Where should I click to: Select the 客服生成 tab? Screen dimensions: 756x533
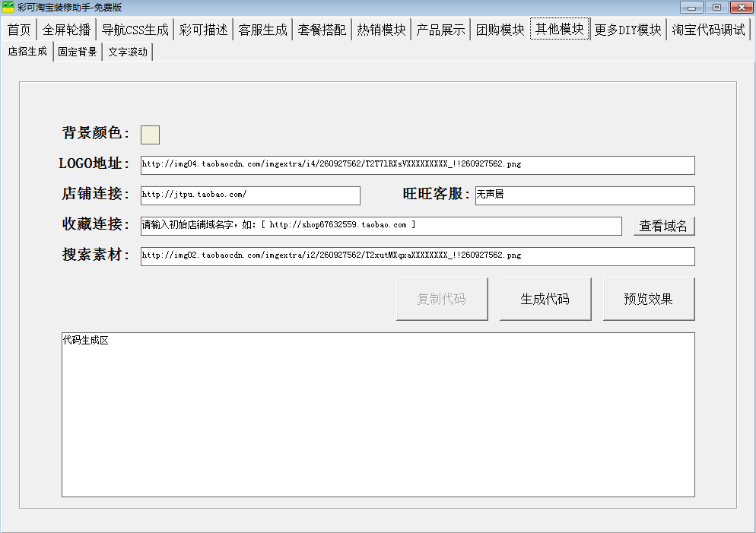click(262, 30)
